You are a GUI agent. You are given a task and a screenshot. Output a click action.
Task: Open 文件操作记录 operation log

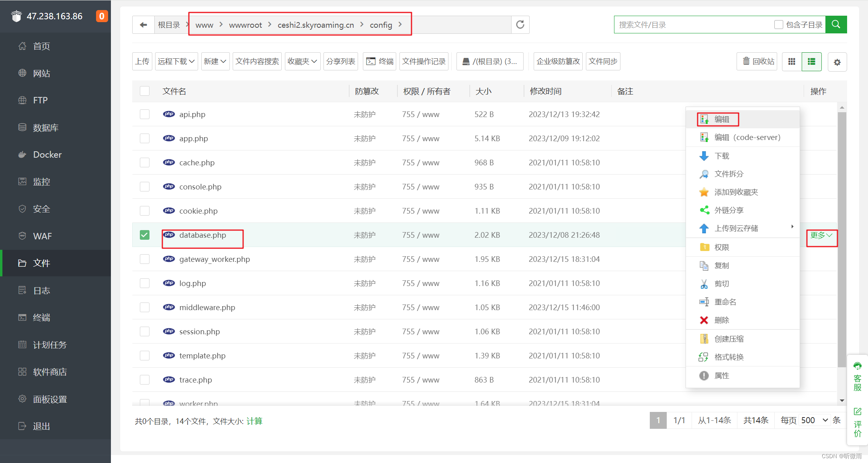(424, 62)
